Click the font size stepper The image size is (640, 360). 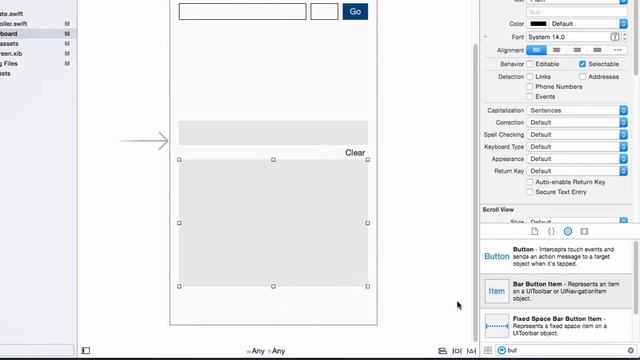coord(624,37)
